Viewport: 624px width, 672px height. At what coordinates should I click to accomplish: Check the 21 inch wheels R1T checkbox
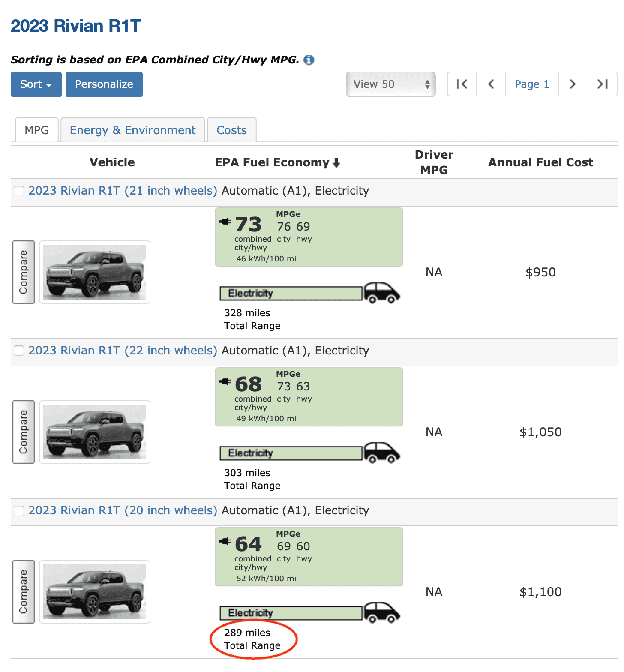[19, 191]
